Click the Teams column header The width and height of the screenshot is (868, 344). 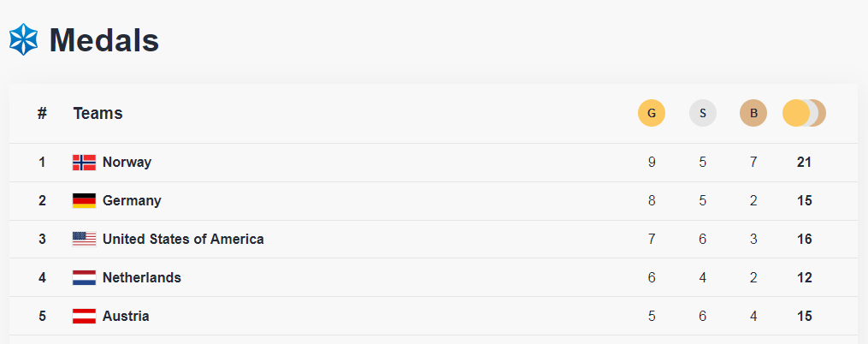coord(97,113)
